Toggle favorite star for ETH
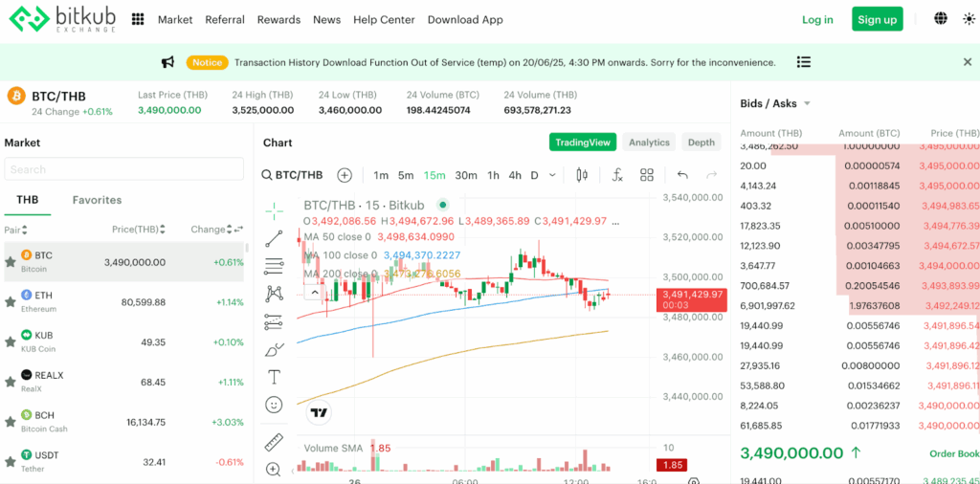980x484 pixels. coord(11,301)
